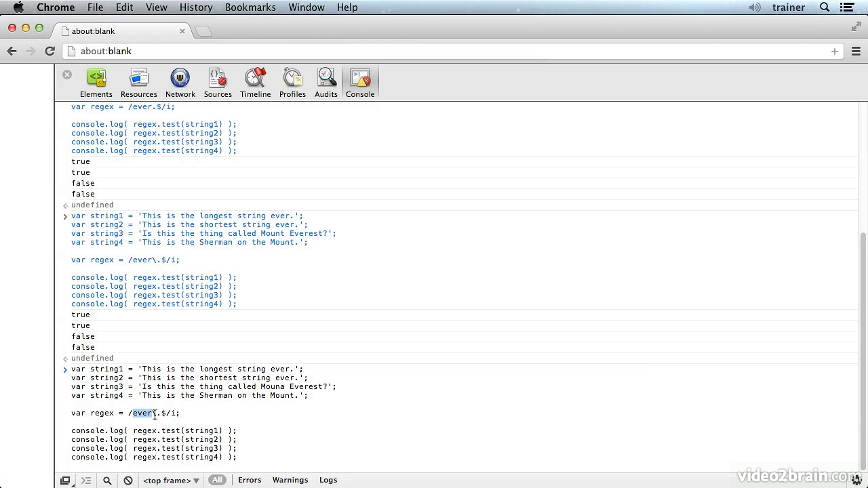Reload the page with the refresh button
This screenshot has width=868, height=488.
click(x=50, y=52)
